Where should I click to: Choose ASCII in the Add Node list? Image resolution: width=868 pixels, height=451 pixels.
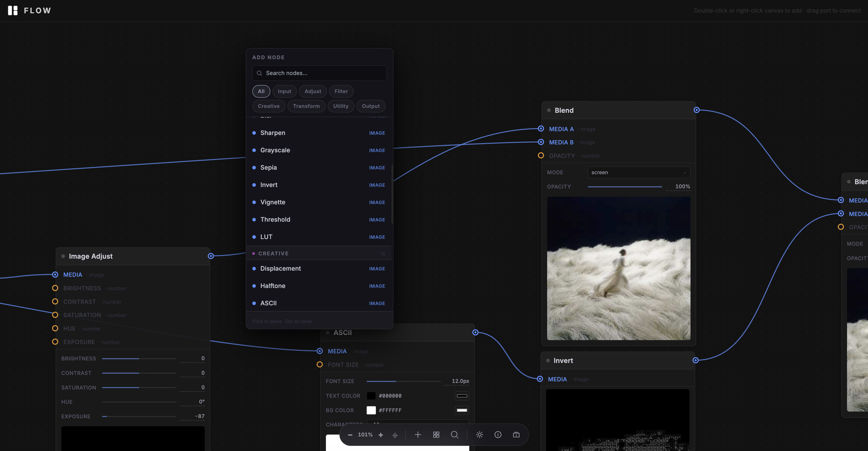pyautogui.click(x=319, y=303)
